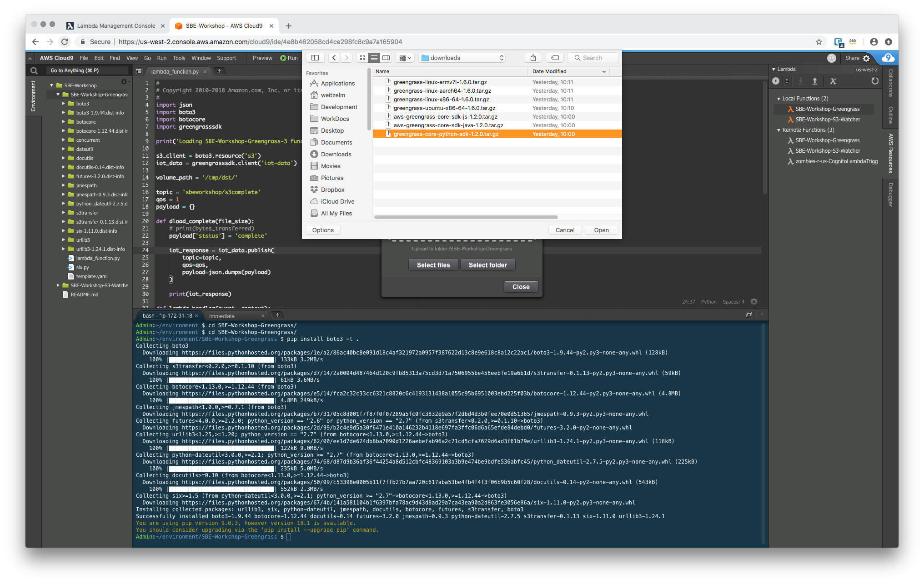Open the downloads folder path dropdown
The image size is (924, 584).
click(x=462, y=58)
